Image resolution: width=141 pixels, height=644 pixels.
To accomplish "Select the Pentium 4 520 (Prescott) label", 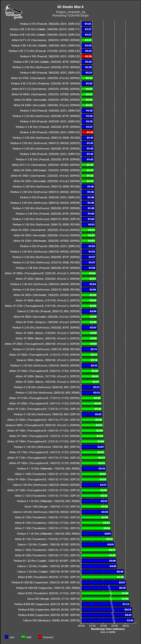I will tap(50, 246).
